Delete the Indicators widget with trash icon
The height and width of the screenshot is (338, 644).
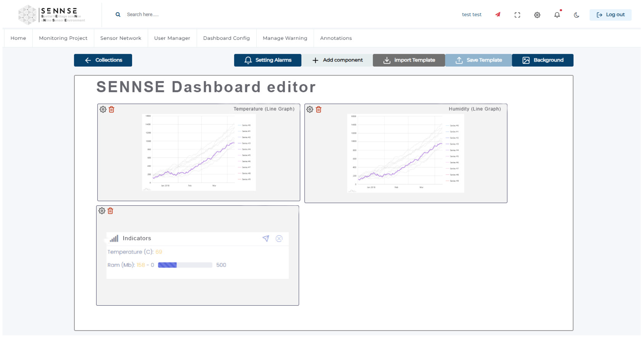coord(110,211)
